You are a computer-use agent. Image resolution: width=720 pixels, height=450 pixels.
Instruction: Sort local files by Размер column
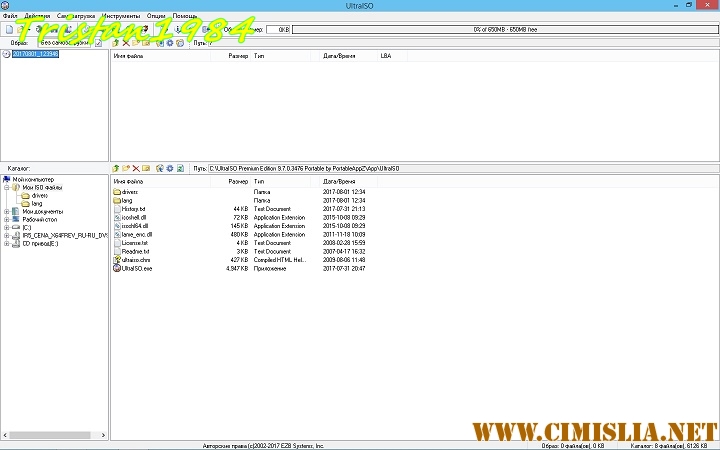[231, 182]
